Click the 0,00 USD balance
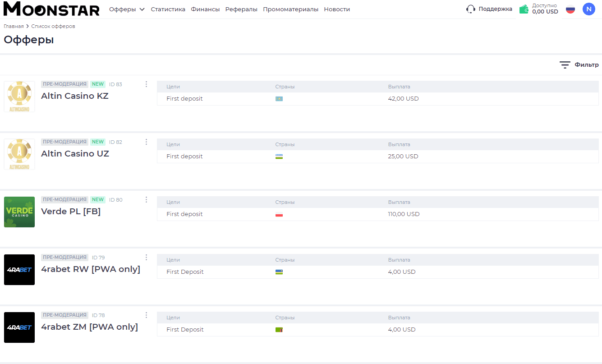602x364 pixels. [545, 12]
